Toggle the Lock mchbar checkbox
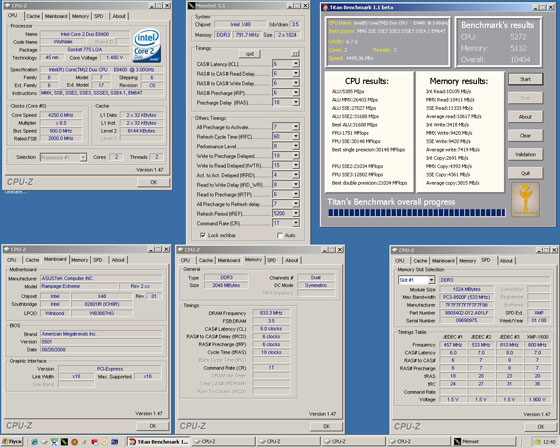Screen dimensions: 560x448 pos(203,235)
